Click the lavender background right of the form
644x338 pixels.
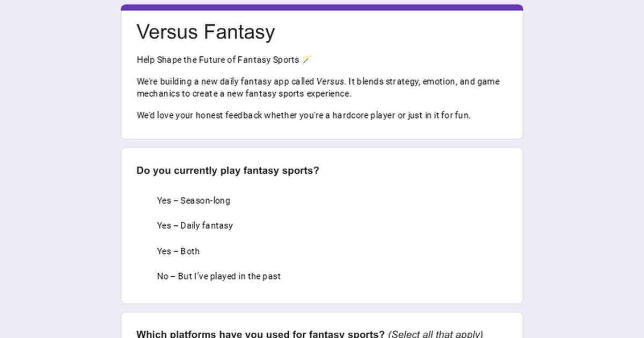point(584,169)
